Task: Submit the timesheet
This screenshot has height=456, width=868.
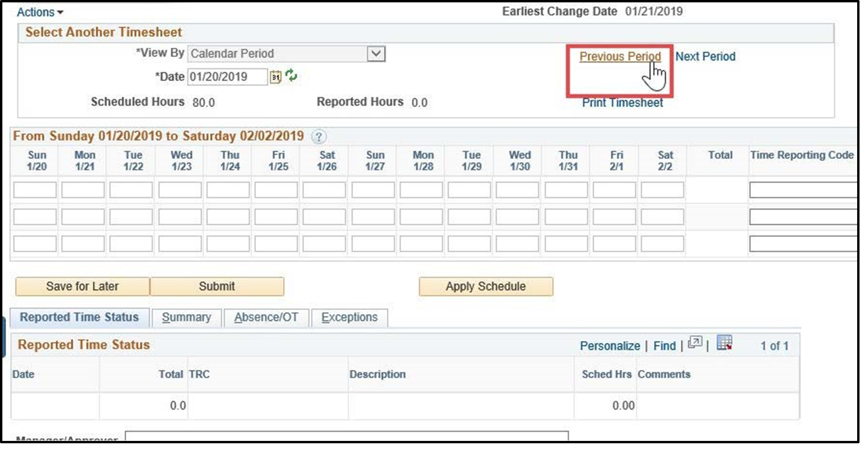Action: pos(217,286)
